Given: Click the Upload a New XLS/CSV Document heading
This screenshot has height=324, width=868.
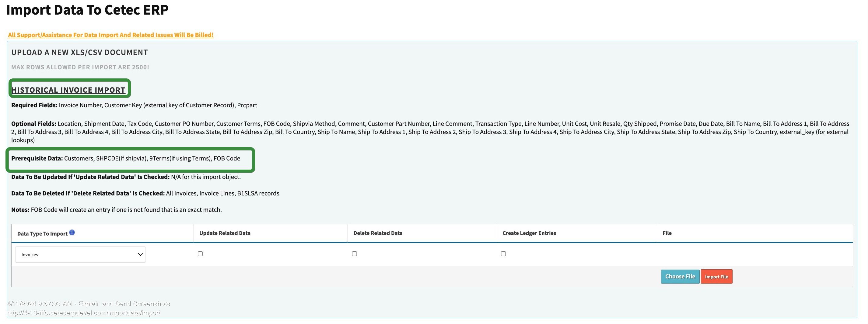Looking at the screenshot, I should pos(79,53).
